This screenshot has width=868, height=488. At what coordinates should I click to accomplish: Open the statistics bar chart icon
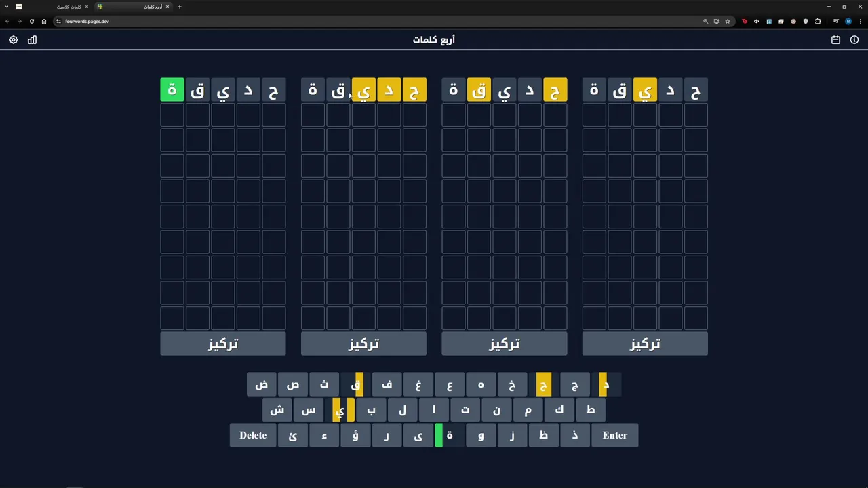point(32,40)
